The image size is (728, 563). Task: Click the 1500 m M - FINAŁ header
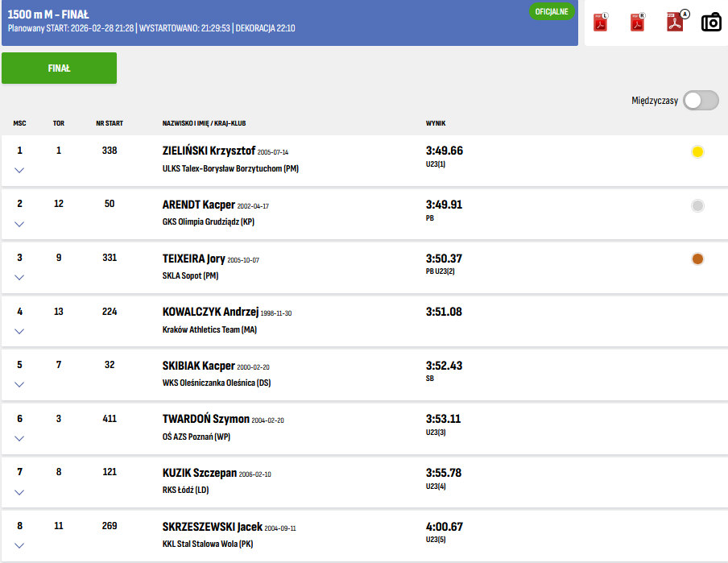48,14
